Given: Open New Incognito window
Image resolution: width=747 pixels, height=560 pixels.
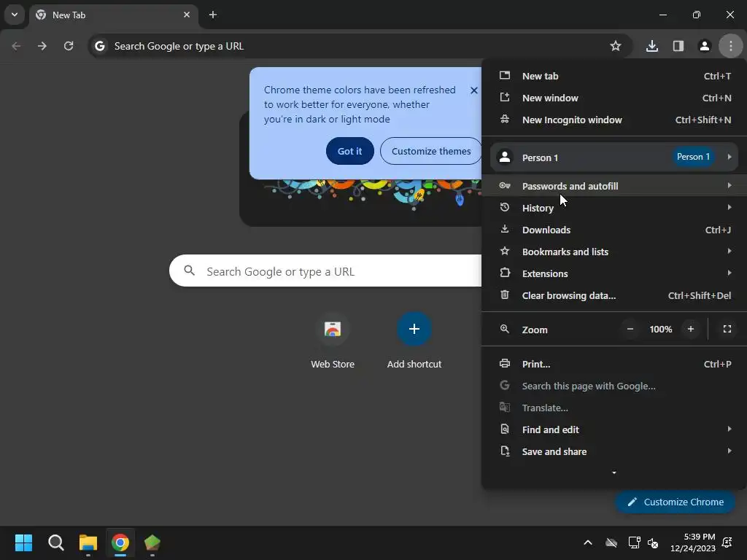Looking at the screenshot, I should 614,120.
